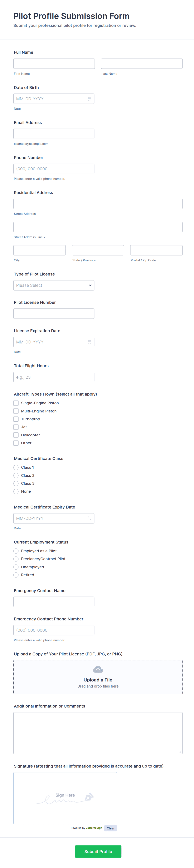The height and width of the screenshot is (868, 194).
Task: Open Date of Birth calendar picker icon
Action: 89,99
